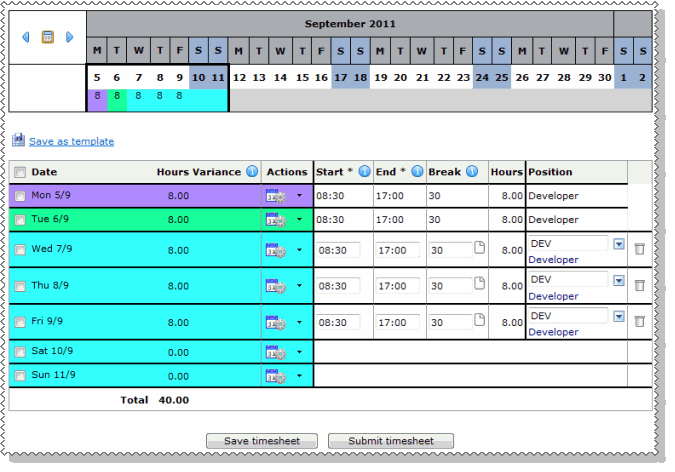Expand actions dropdown arrow for Fri 9/9
This screenshot has height=472, width=675.
299,322
